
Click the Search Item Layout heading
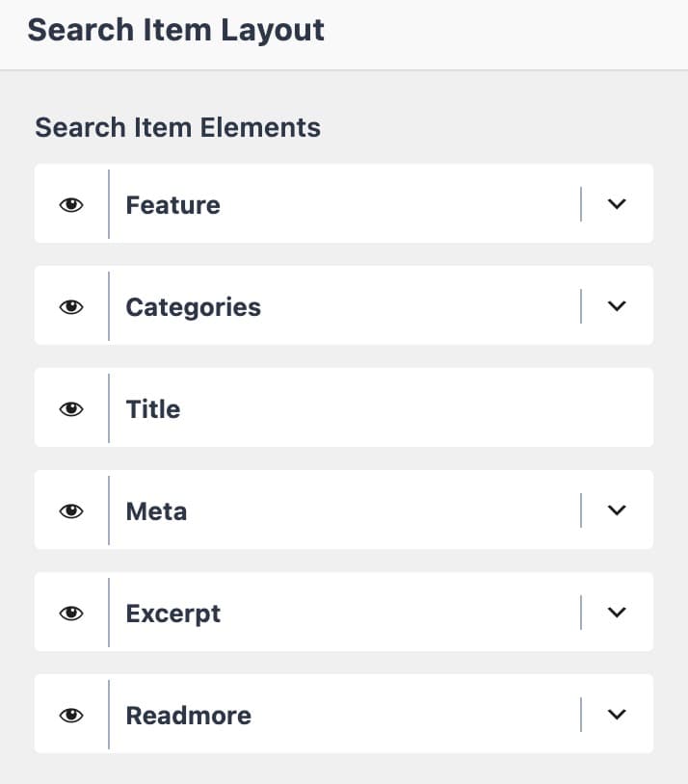click(x=176, y=29)
